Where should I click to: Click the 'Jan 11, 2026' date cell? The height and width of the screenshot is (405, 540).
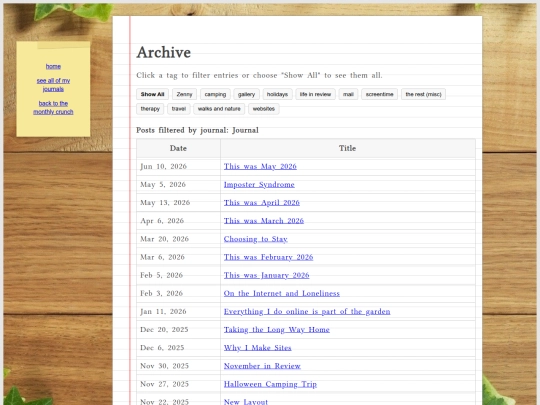[178, 311]
